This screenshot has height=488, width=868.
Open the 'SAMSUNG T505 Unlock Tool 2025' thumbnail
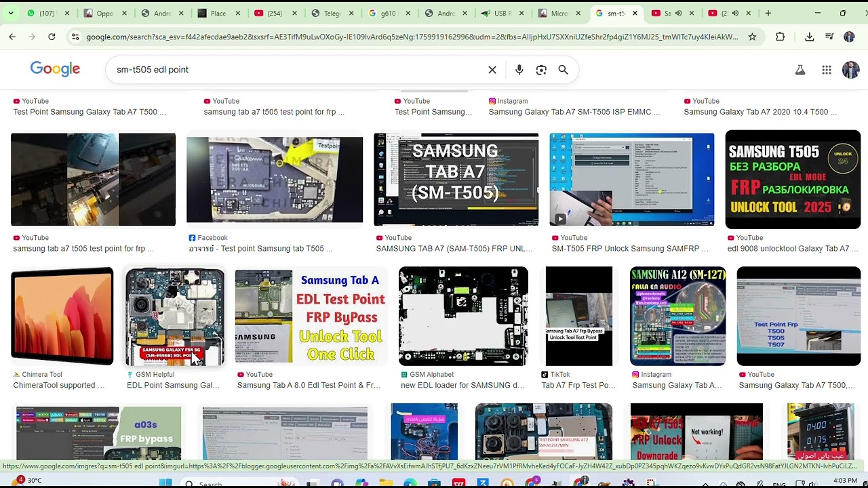point(793,180)
